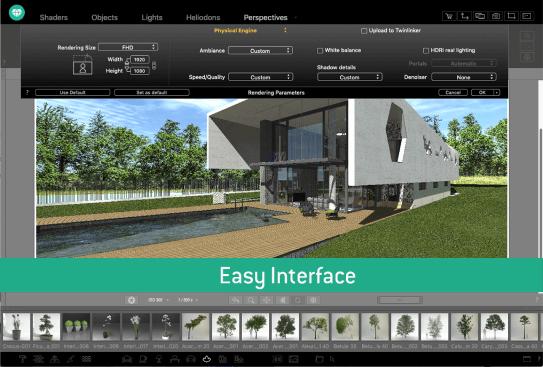Viewport: 543px width, 367px height.
Task: Click the image picture icon in bottom bar
Action: pos(293,359)
